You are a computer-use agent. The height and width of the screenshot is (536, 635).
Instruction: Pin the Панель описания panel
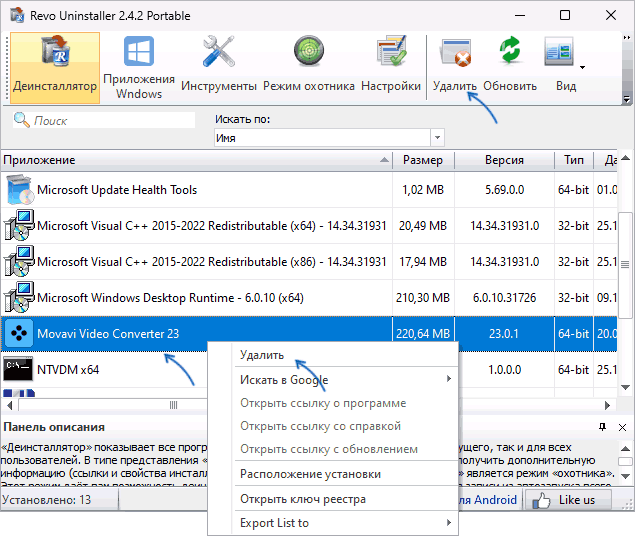tap(603, 427)
